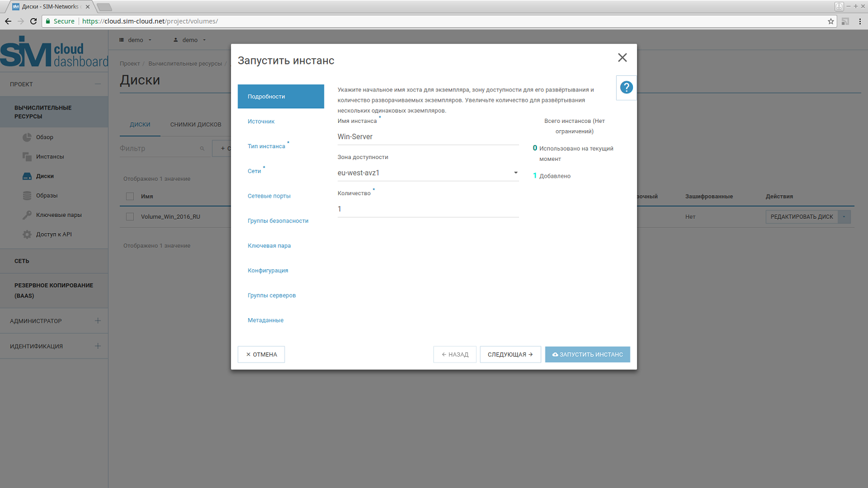Click the browser reload icon
This screenshot has height=488, width=868.
tap(34, 21)
